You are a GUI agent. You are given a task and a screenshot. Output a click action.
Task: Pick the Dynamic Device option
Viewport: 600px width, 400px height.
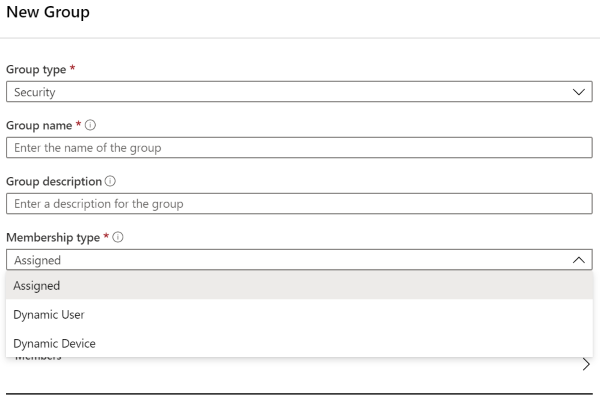coord(54,344)
